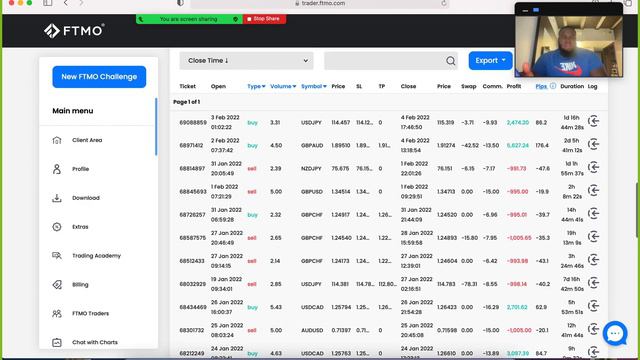
Task: Focus the trade search input field
Action: [x=384, y=60]
